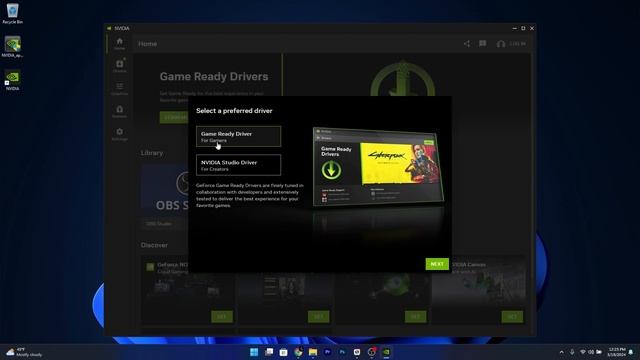640x360 pixels.
Task: Open Graphics in the NVIDIA sidebar
Action: pyautogui.click(x=120, y=89)
